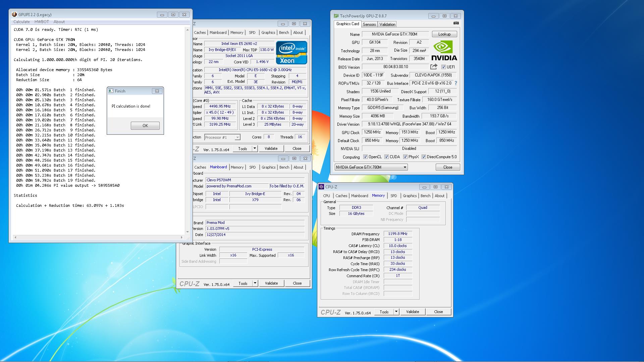Click the CPU-Z Memory window title icon

click(322, 187)
